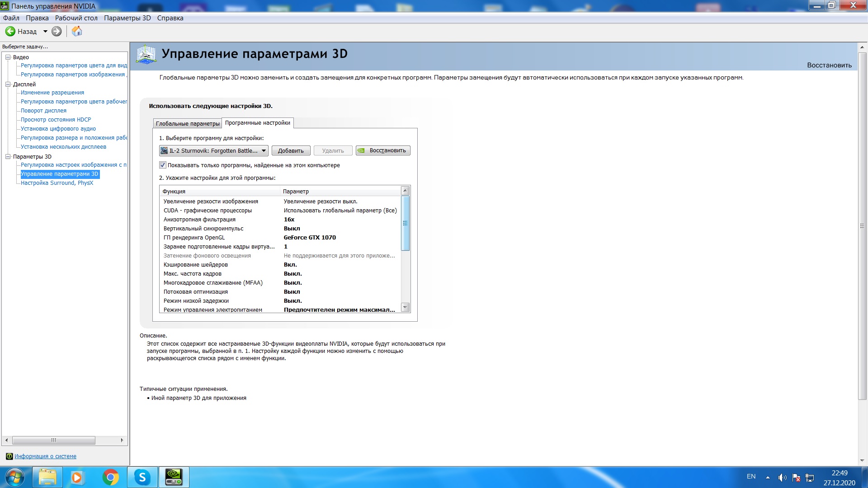
Task: Switch to Глобальные параметры tab
Action: coord(188,123)
